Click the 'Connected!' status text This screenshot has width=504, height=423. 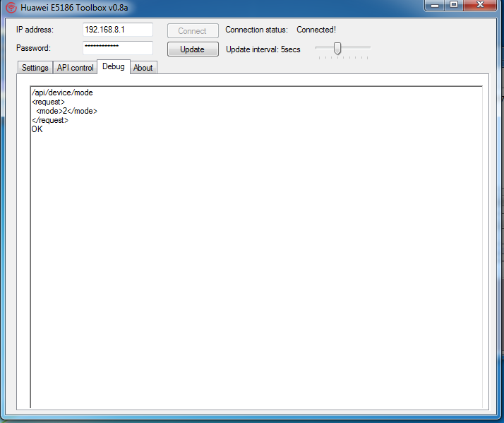(x=316, y=30)
